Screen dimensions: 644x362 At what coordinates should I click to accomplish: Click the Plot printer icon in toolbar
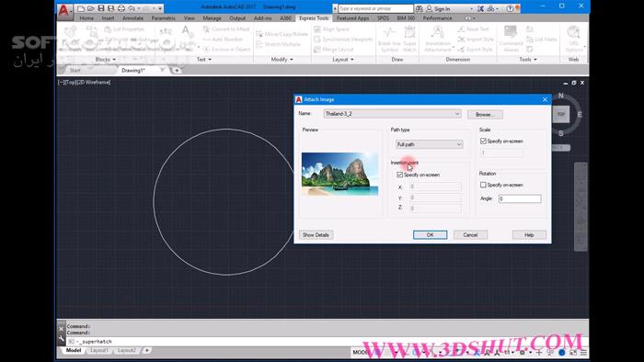coord(121,8)
